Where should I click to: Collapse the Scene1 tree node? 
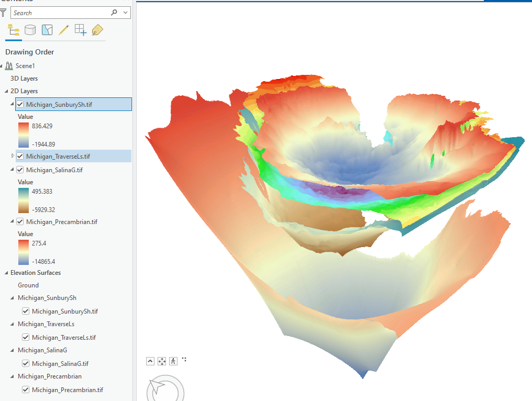pyautogui.click(x=2, y=66)
